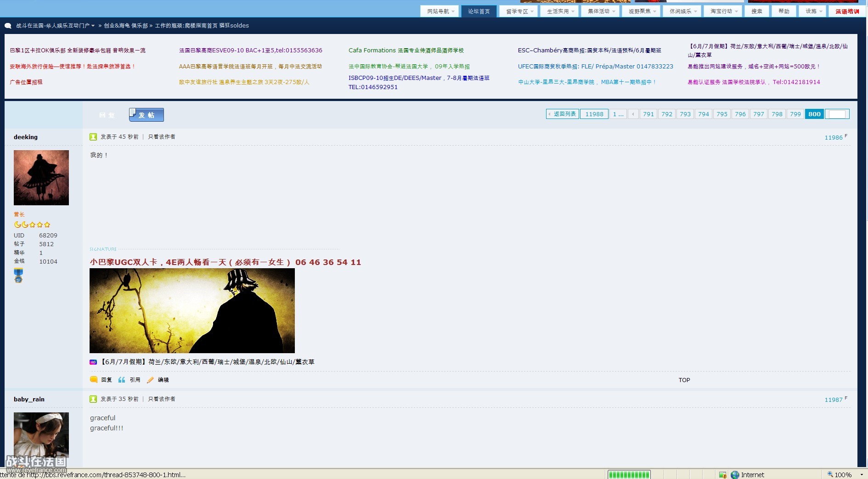The image size is (868, 479).
Task: Click the 回复 reply bubble icon under deeking's post
Action: pyautogui.click(x=94, y=380)
